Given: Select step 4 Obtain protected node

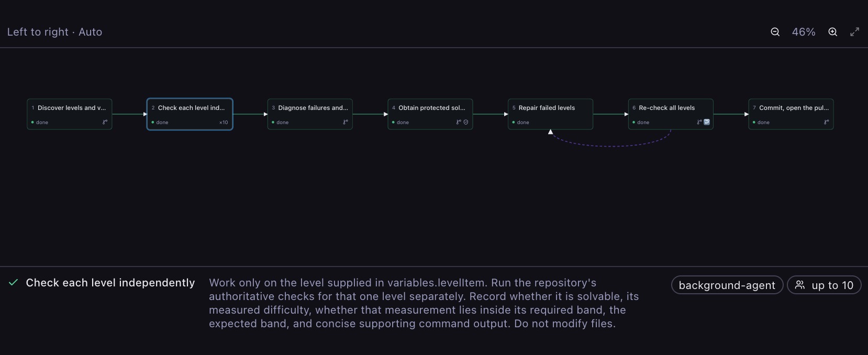Looking at the screenshot, I should (x=430, y=114).
